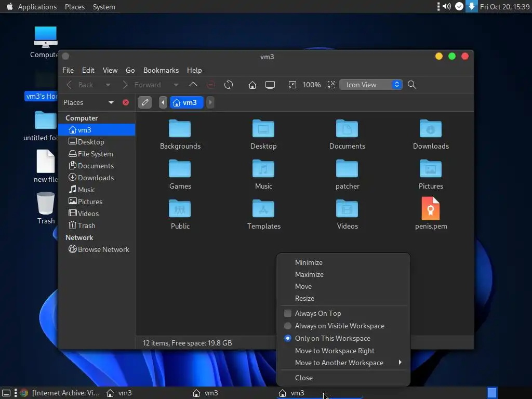Open Places sidebar type dropdown

coord(111,102)
